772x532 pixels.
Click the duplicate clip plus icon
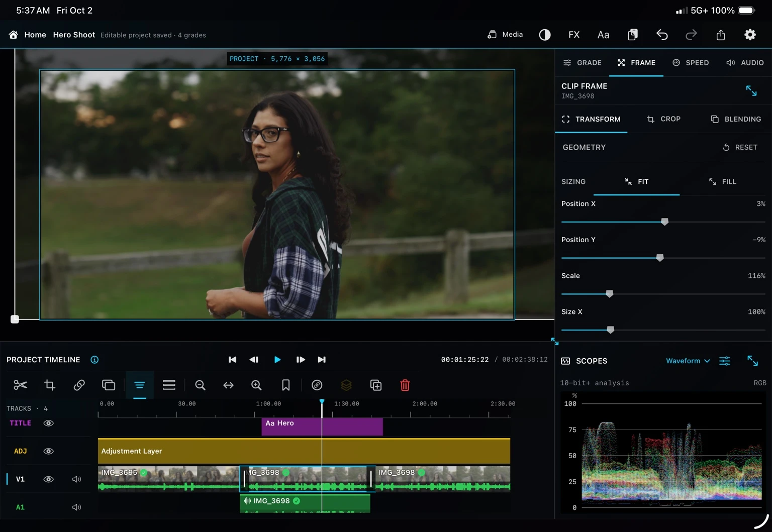(376, 385)
